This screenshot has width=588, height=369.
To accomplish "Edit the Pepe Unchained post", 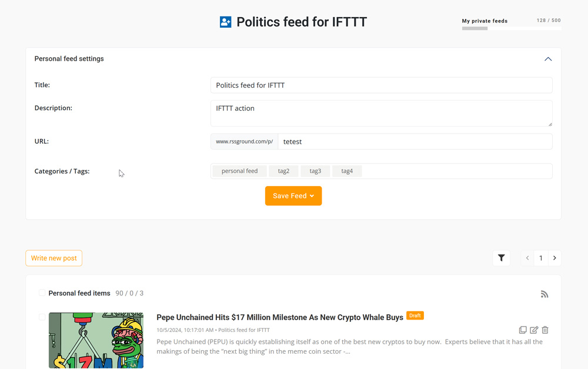I will (534, 330).
